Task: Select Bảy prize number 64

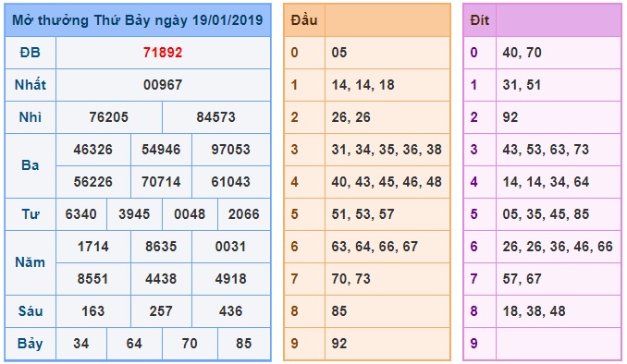Action: coord(134,344)
